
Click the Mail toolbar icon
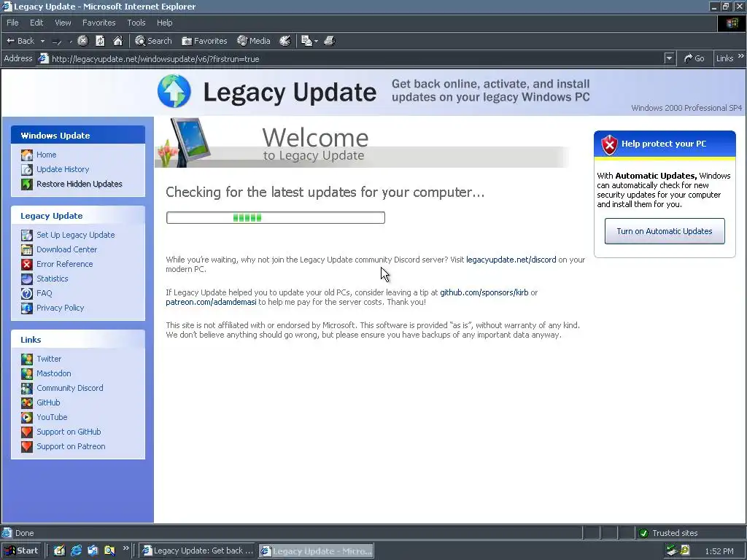[306, 41]
